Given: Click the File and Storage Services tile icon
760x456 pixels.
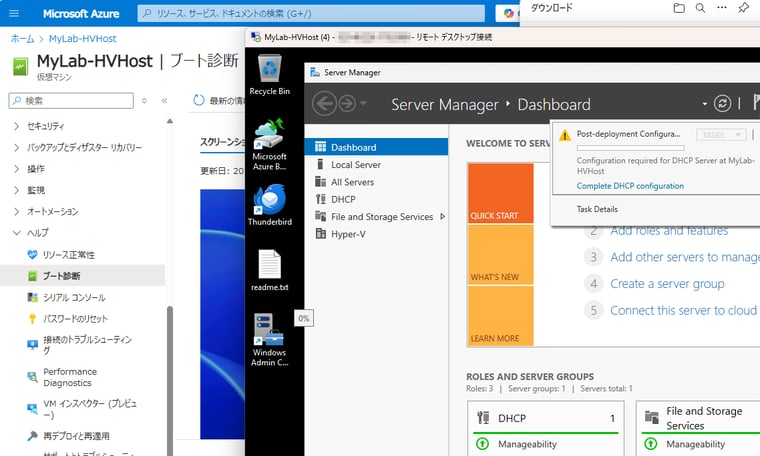Looking at the screenshot, I should pos(652,417).
